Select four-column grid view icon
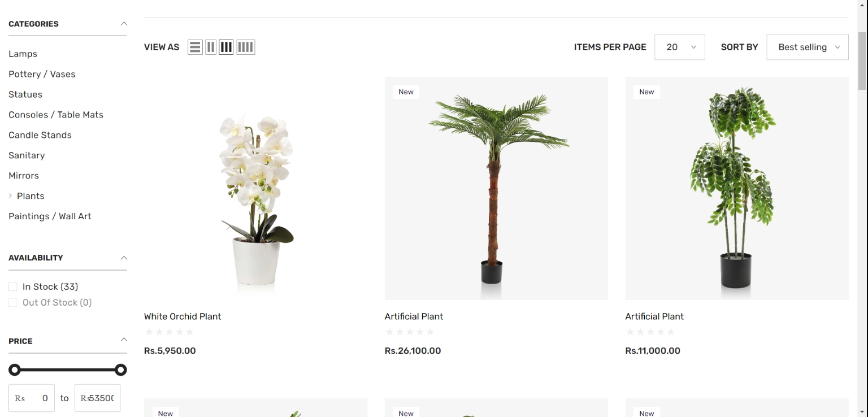The image size is (868, 417). 245,47
